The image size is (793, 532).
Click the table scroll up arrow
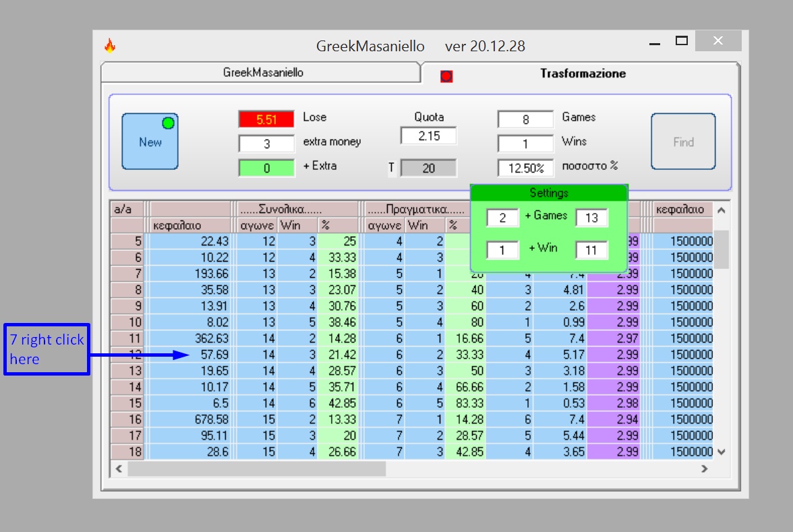pyautogui.click(x=722, y=210)
